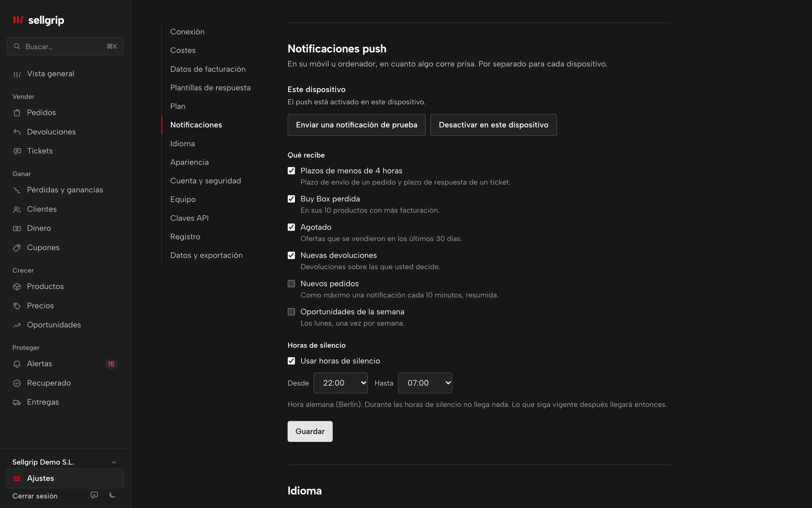Click the Ajustes sliders icon
Screen dimensions: 812x508
pyautogui.click(x=17, y=478)
